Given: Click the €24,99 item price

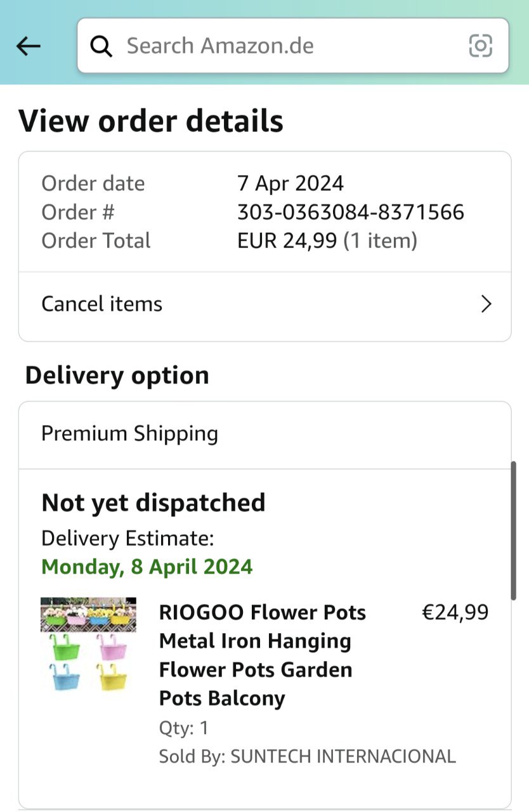Looking at the screenshot, I should 455,613.
